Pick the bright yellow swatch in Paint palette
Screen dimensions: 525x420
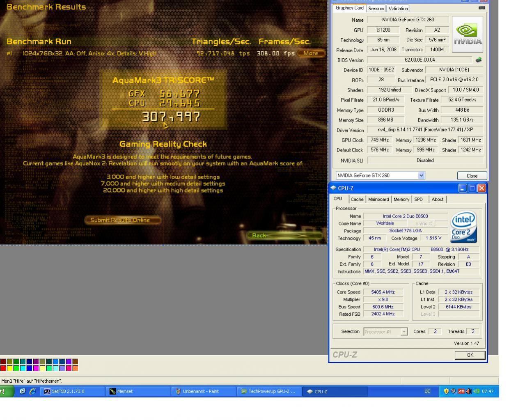9,368
